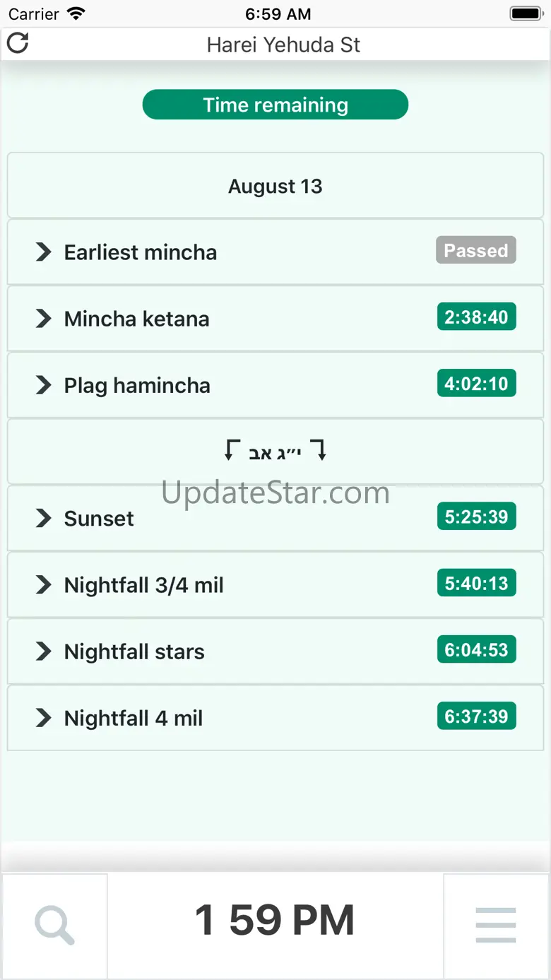Screen dimensions: 551x980
Task: Tap the 2:38:40 countdown badge
Action: pos(477,317)
